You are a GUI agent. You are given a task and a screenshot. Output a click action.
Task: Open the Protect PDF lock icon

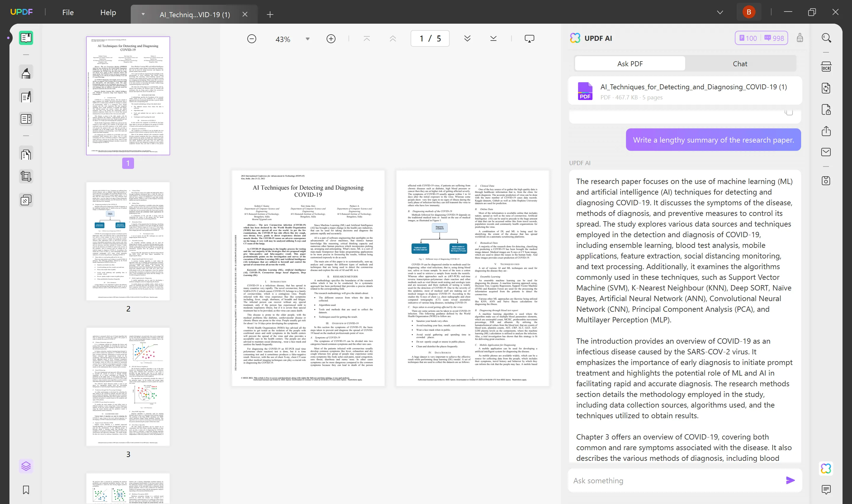[826, 110]
